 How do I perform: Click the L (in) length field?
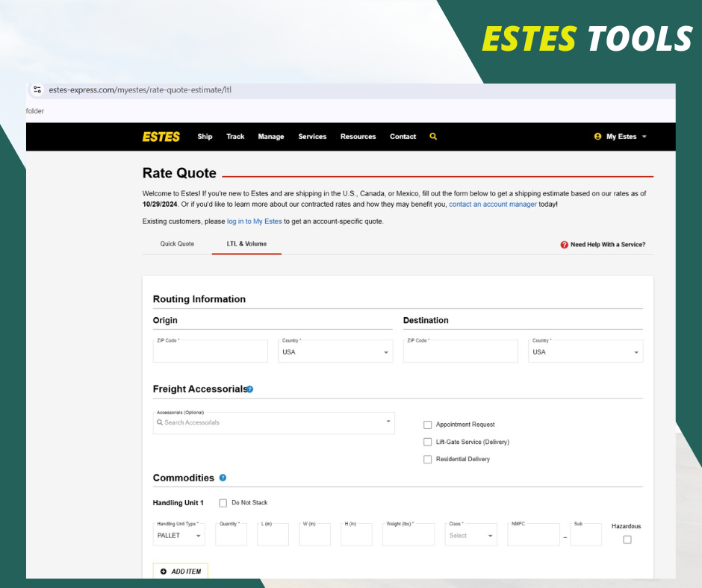(273, 535)
